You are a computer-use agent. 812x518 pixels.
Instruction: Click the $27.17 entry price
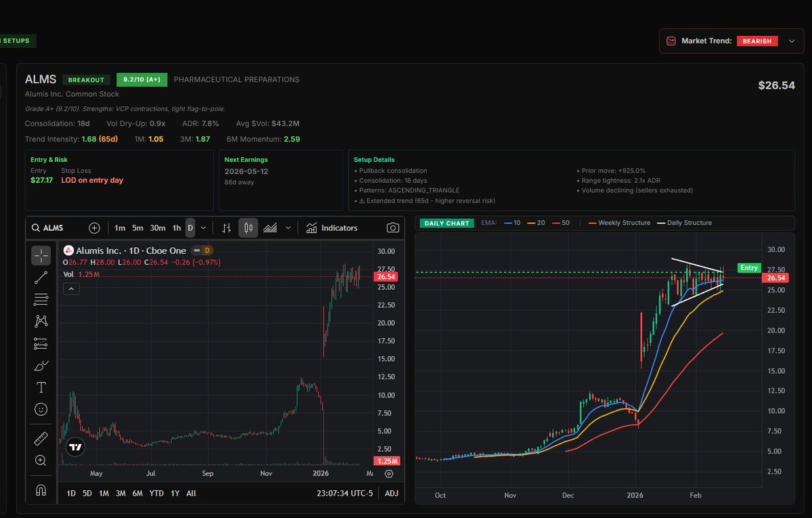[x=41, y=180]
